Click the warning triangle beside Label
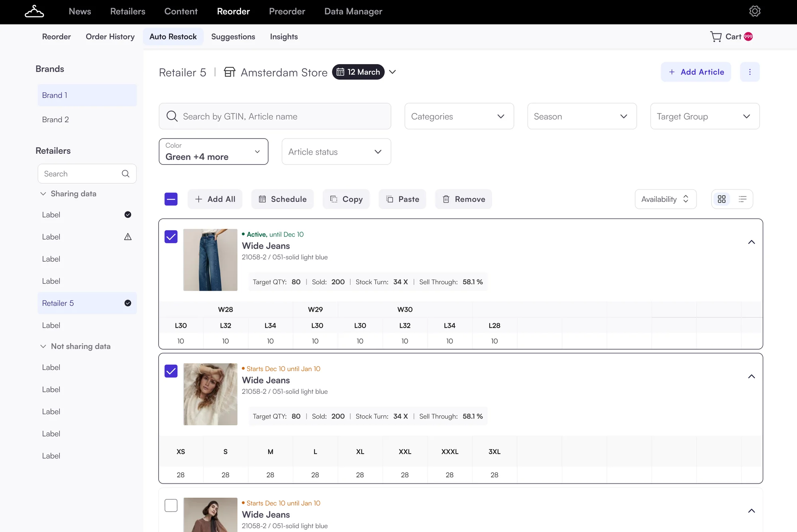 (x=128, y=237)
